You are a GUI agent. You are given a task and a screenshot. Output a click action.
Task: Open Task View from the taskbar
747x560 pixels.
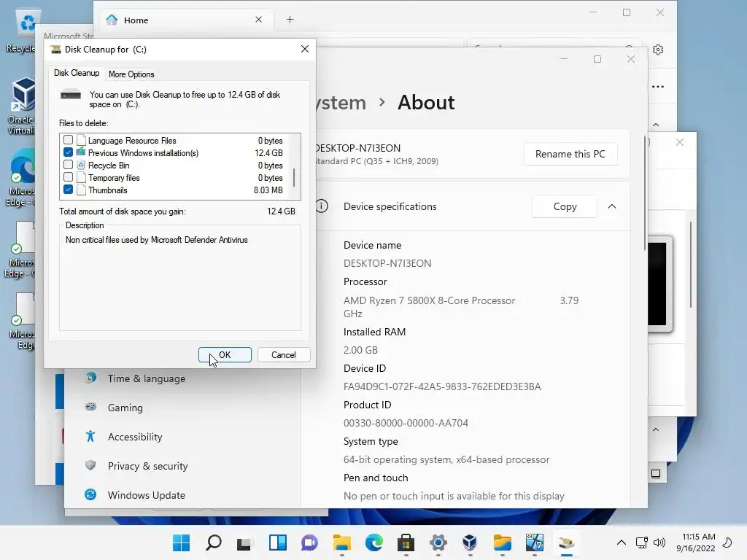tap(245, 542)
